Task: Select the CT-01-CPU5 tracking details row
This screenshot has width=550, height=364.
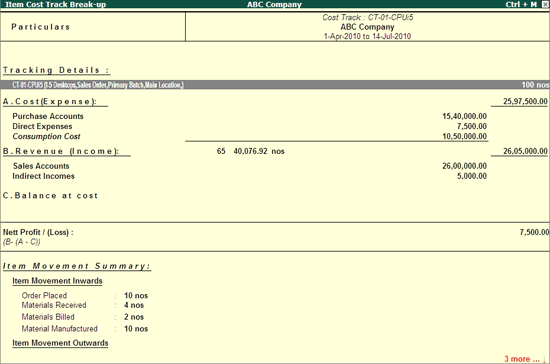Action: click(x=275, y=85)
